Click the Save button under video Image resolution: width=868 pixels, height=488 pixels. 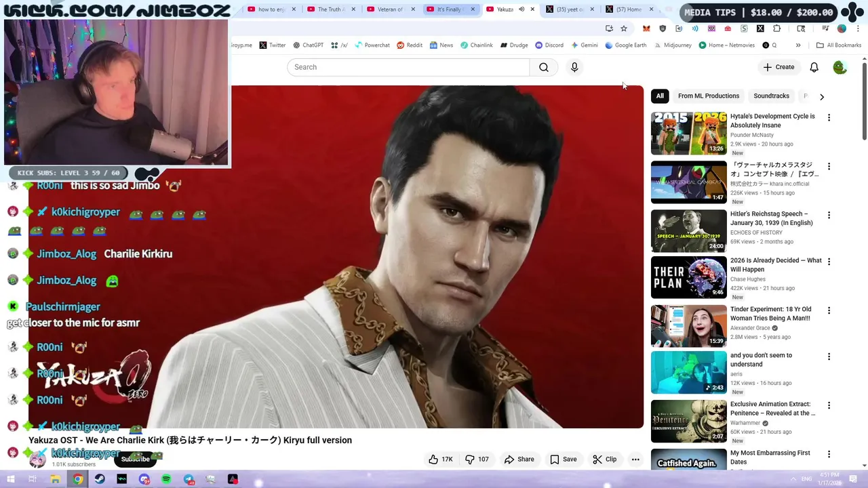[x=564, y=459]
